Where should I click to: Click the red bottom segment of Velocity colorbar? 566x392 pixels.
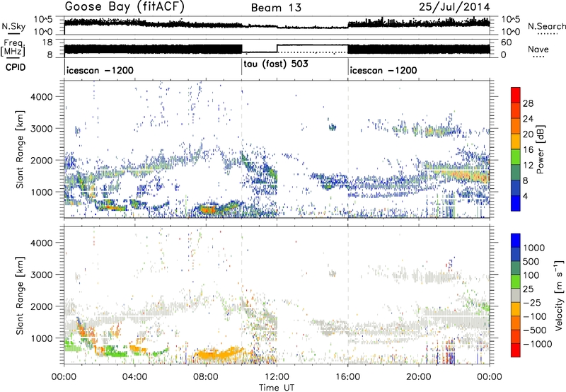pyautogui.click(x=516, y=350)
